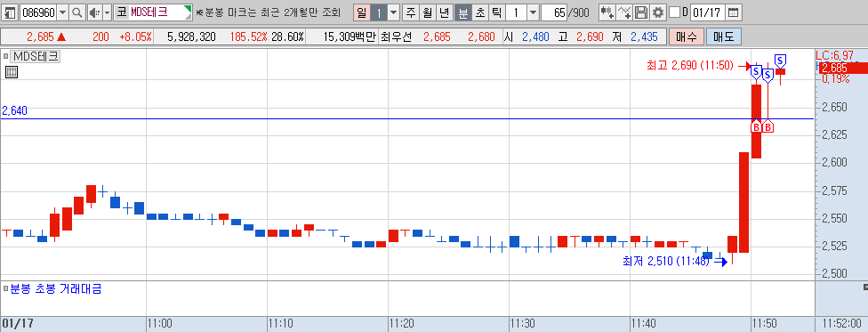Click the 분봉 초봉 거래대금 panel label

coord(55,288)
